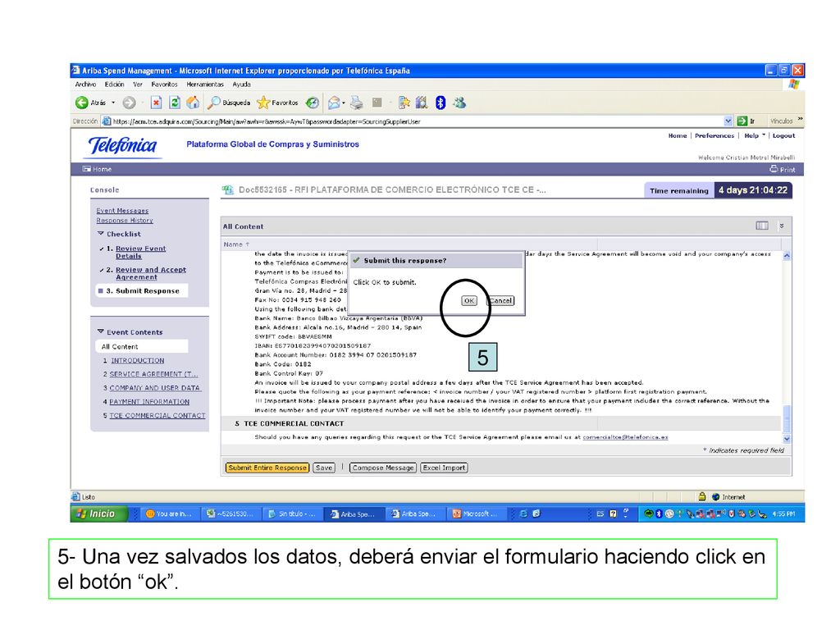Open the Preferences link
This screenshot has width=840, height=630.
[x=714, y=135]
